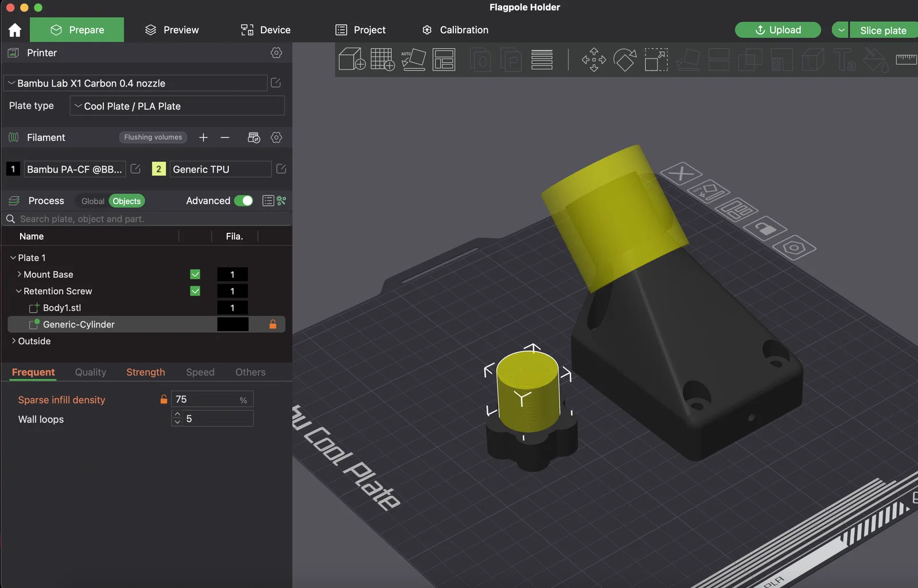Lock the plate with the padlock icon
Viewport: 918px width, 588px height.
(765, 229)
